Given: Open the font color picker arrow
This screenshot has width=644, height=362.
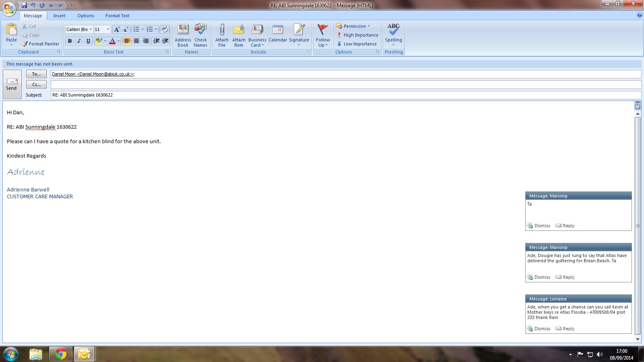Looking at the screenshot, I should 119,41.
